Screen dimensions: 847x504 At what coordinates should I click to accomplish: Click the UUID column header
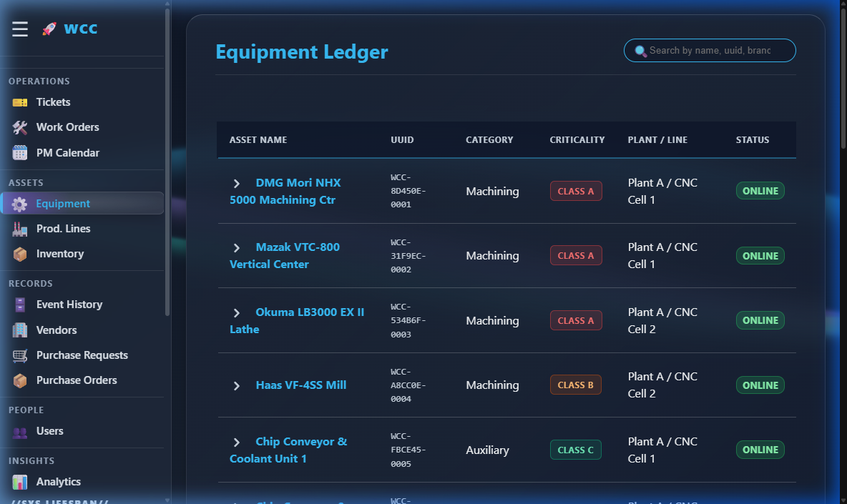[x=402, y=139]
